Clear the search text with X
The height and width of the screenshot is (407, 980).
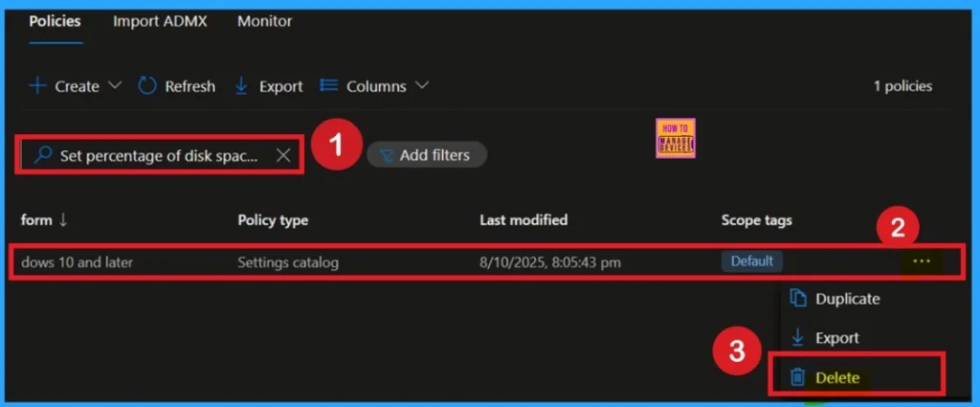[283, 155]
